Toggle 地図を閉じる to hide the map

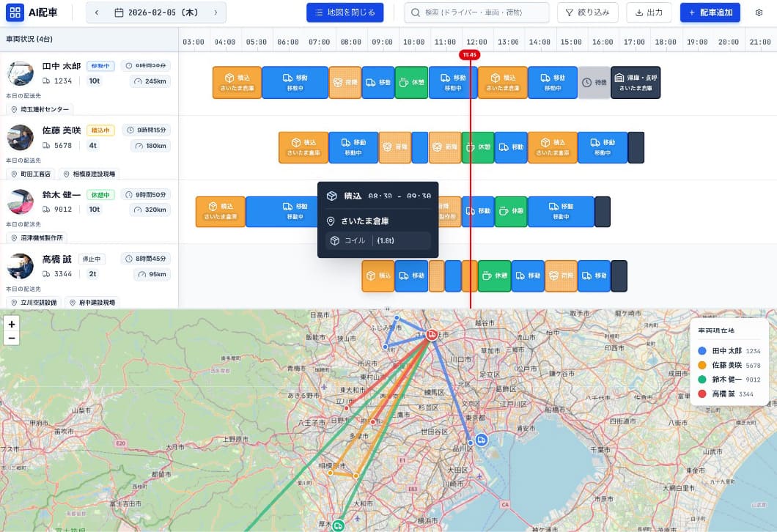coord(345,12)
